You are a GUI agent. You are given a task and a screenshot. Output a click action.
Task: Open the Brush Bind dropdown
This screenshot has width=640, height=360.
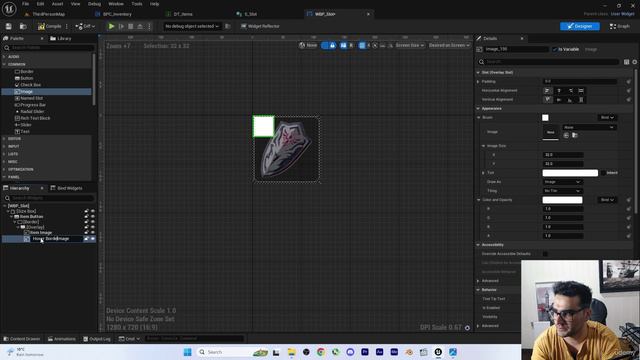coord(607,118)
